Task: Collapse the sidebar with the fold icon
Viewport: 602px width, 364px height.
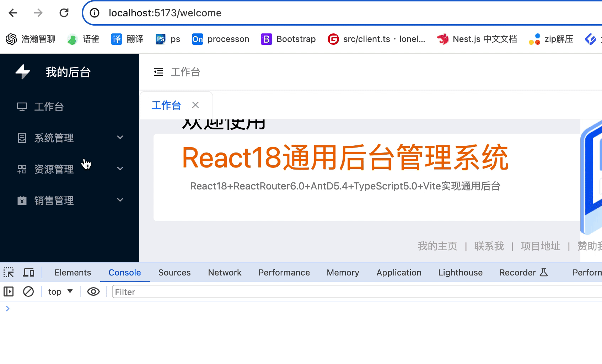Action: (158, 72)
